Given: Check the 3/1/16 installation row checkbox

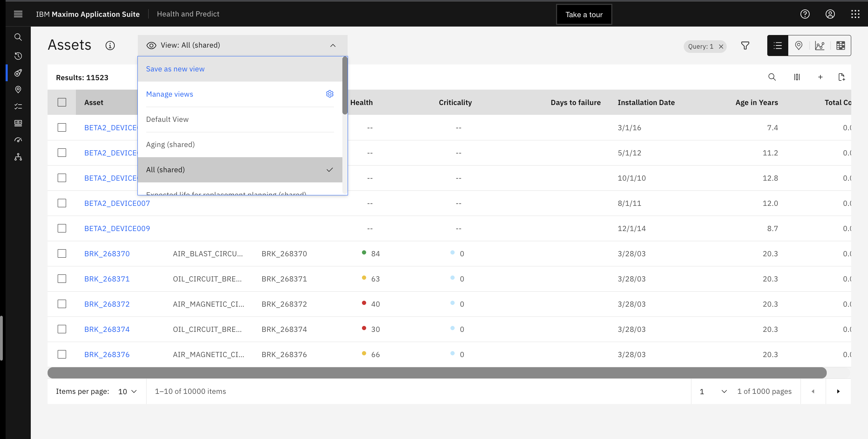Looking at the screenshot, I should (62, 127).
